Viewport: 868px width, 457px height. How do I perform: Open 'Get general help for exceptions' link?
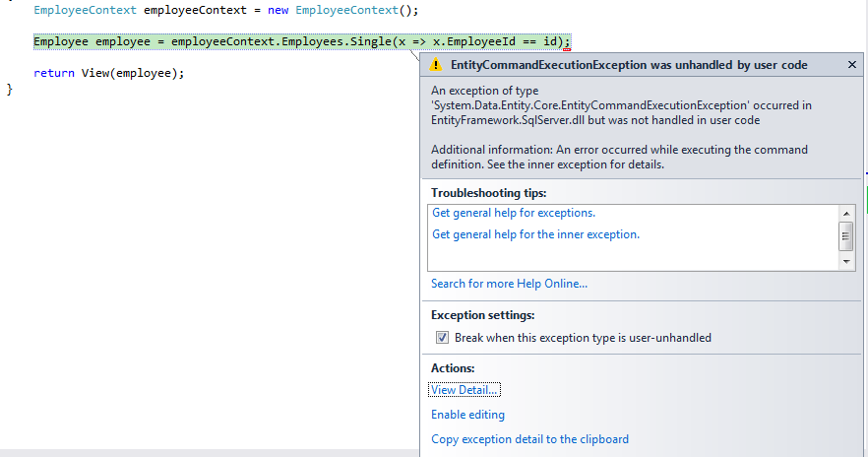513,213
